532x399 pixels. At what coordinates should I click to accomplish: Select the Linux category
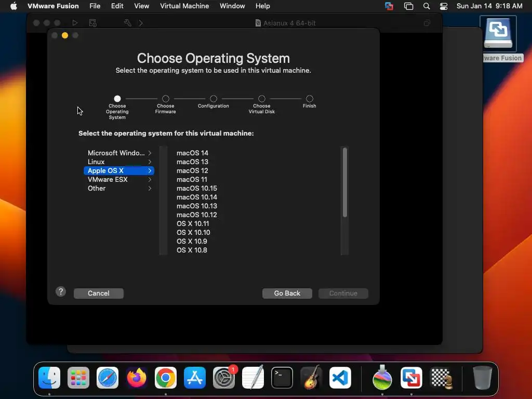(119, 162)
